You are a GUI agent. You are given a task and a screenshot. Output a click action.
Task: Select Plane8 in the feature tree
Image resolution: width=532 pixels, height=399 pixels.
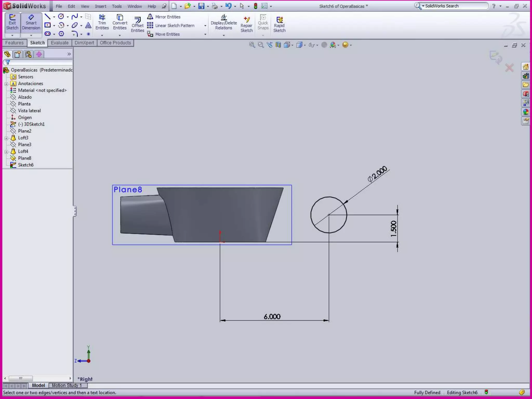tap(24, 158)
